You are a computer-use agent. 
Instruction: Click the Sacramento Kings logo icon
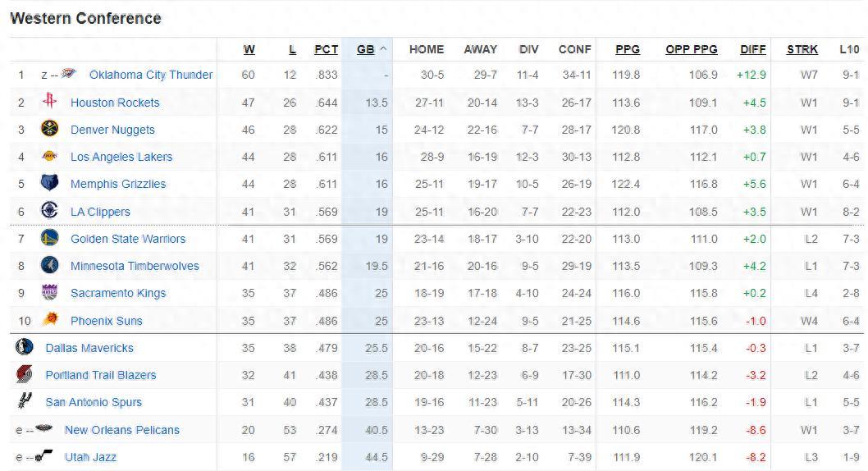coord(49,292)
